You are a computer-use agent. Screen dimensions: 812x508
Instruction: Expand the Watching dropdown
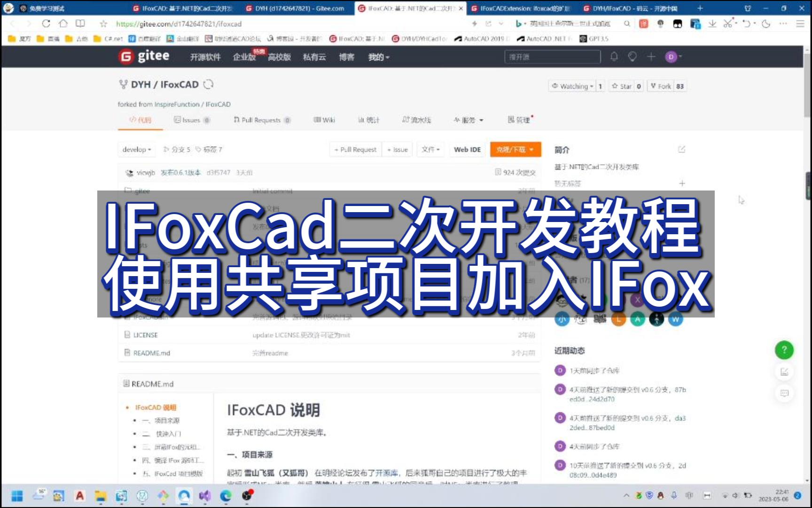point(572,86)
